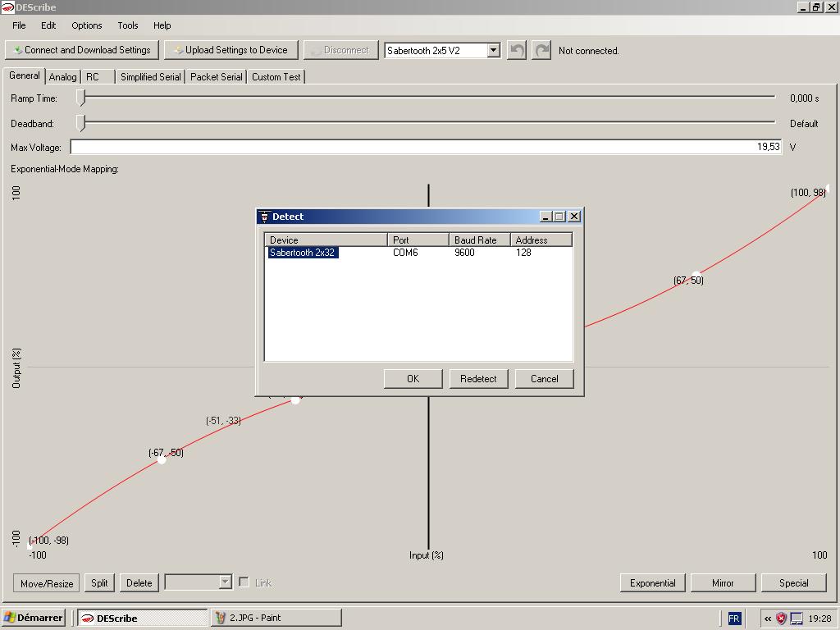Open the Sabertooth 2x5 V2 device dropdown
This screenshot has width=840, height=630.
493,50
